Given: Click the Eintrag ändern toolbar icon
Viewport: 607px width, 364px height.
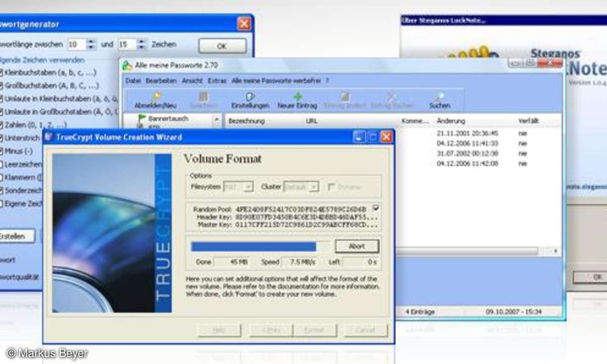Looking at the screenshot, I should tap(344, 101).
